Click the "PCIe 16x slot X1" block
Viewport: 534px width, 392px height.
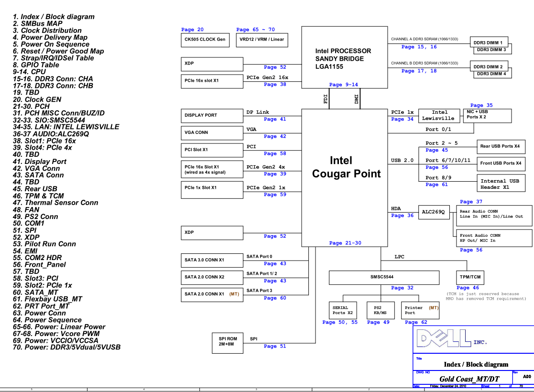[212, 81]
